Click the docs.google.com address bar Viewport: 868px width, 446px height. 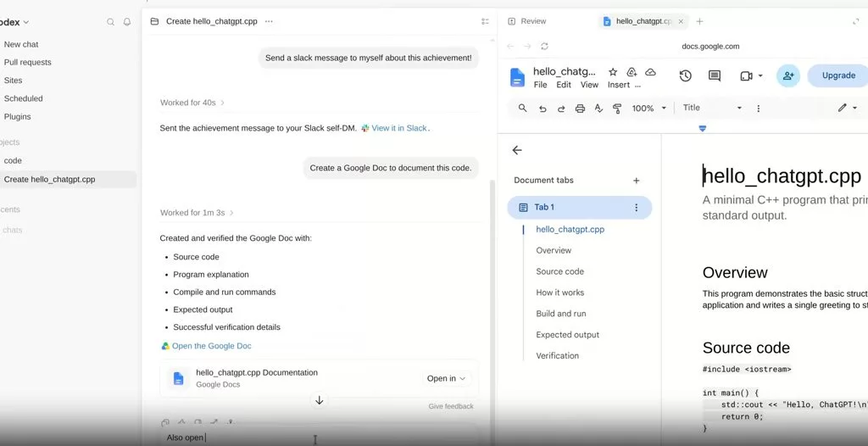(710, 47)
